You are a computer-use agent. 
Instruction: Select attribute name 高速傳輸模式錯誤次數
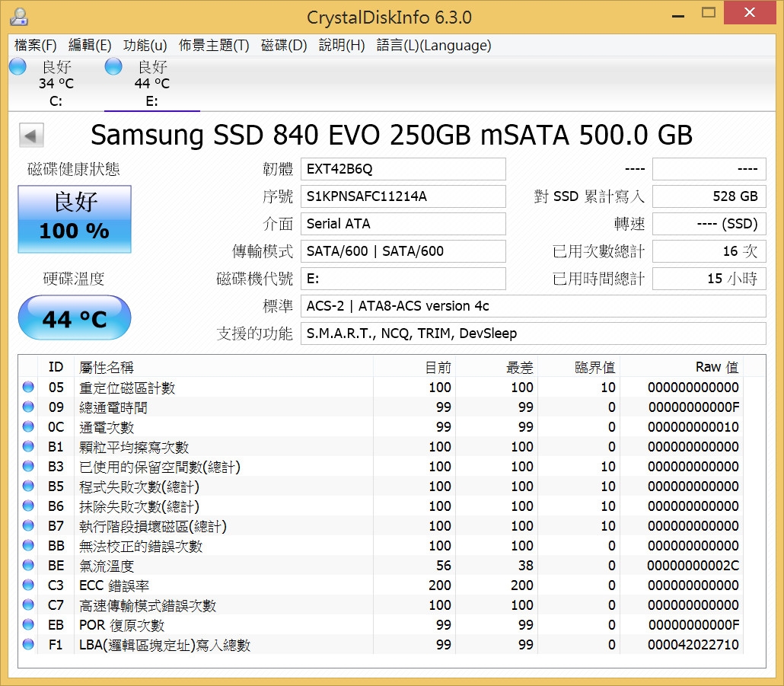(x=148, y=605)
